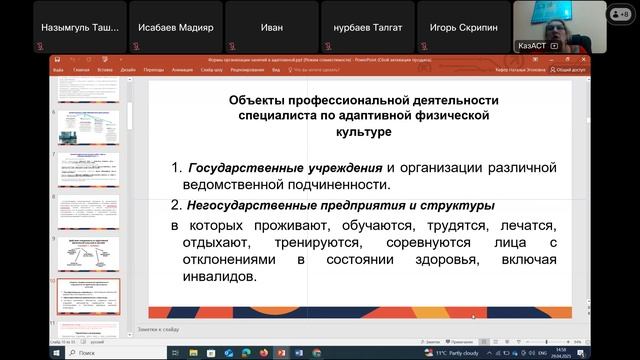The width and height of the screenshot is (640, 360).
Task: Switch to Normal view in the status bar
Action: click(484, 342)
